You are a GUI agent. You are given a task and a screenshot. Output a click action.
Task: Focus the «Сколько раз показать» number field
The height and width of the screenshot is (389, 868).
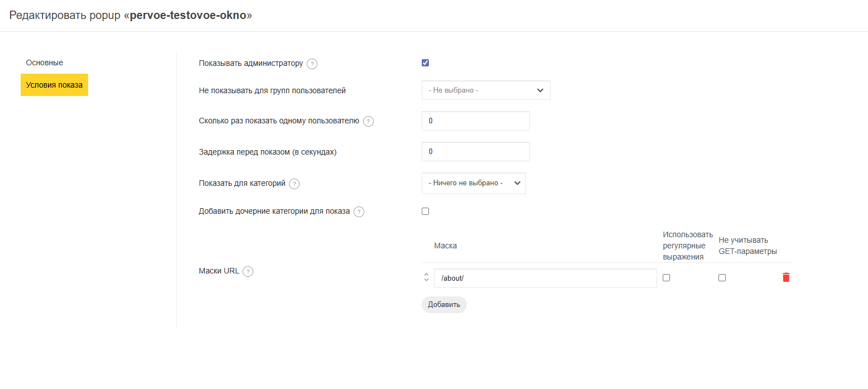pos(475,121)
